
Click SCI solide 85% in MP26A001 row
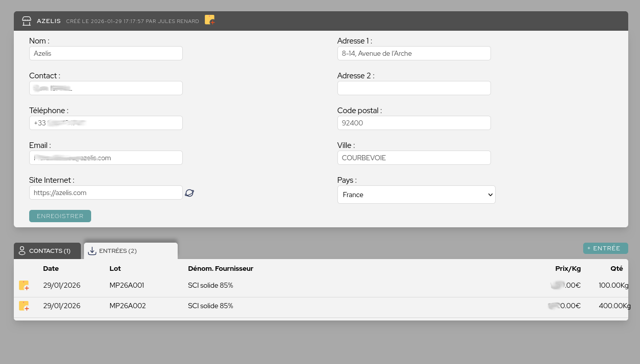[210, 285]
